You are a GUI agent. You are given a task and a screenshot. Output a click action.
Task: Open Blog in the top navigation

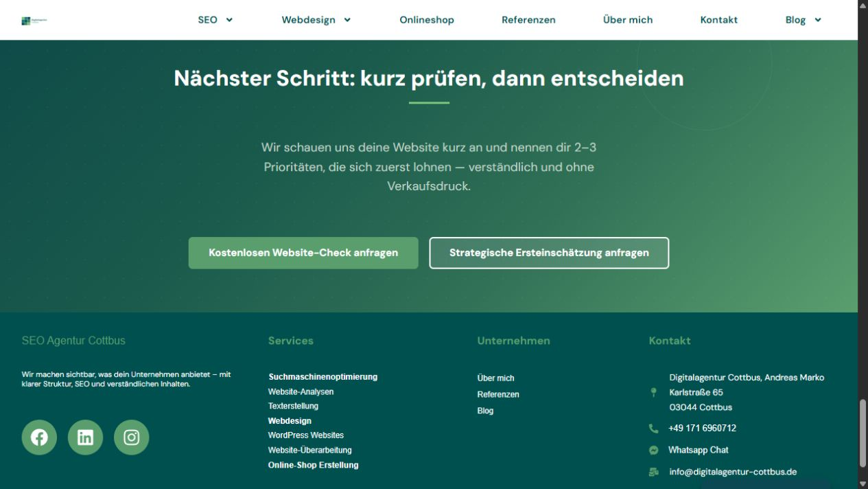pyautogui.click(x=795, y=20)
